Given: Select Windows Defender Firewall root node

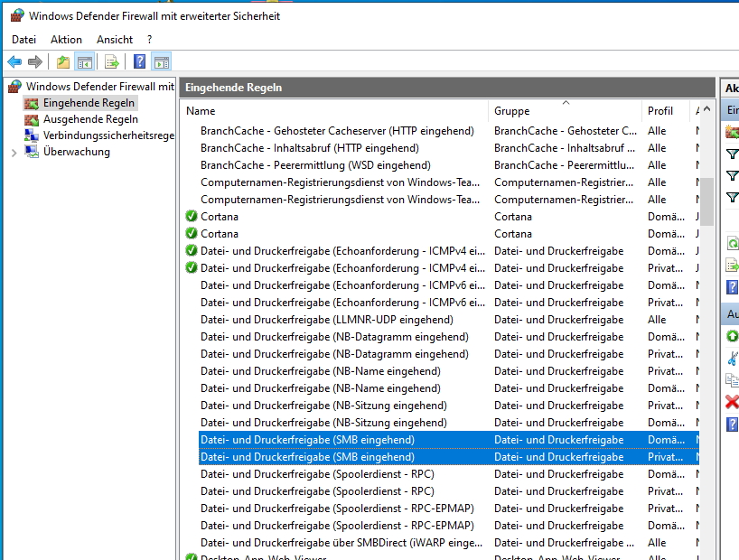Looking at the screenshot, I should click(100, 87).
